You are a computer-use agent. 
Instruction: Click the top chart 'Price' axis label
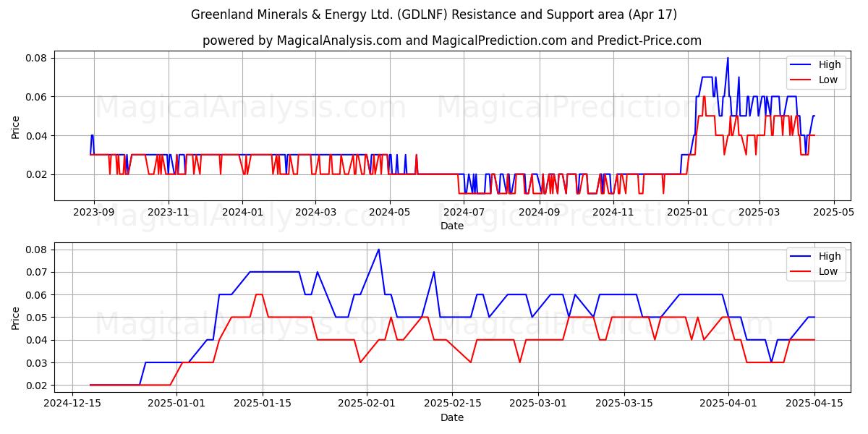pos(16,126)
